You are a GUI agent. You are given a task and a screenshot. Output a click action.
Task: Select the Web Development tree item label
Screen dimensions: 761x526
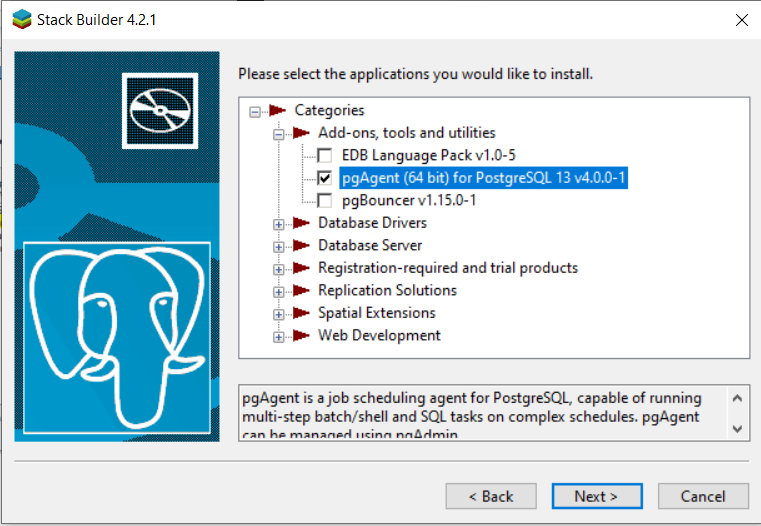click(379, 335)
